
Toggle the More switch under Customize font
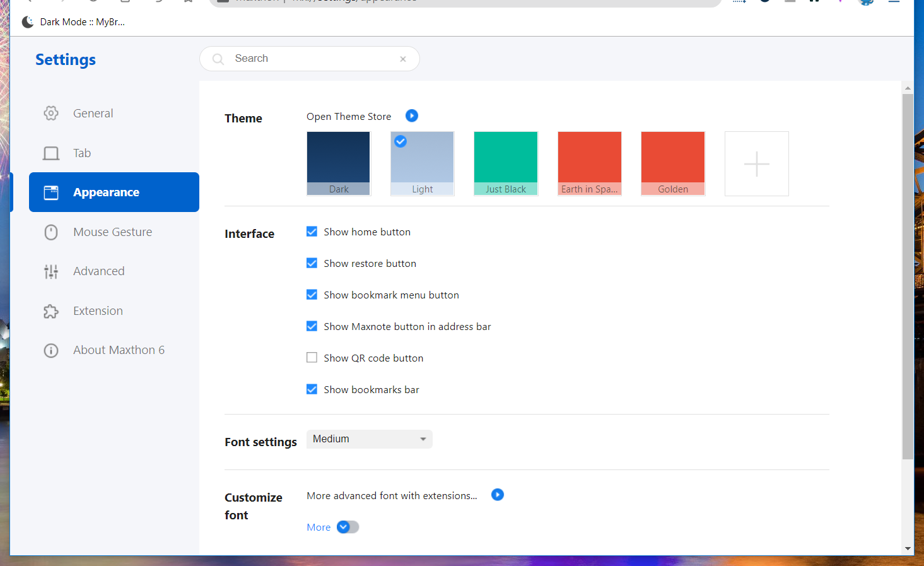click(348, 526)
